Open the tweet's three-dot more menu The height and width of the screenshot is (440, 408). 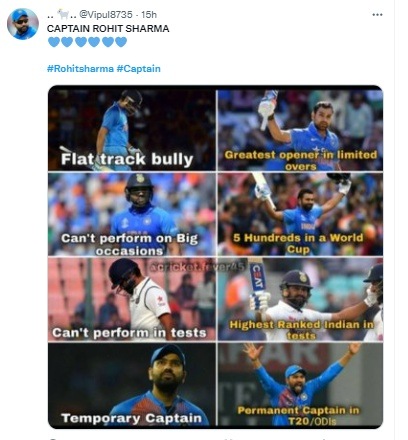coord(377,15)
